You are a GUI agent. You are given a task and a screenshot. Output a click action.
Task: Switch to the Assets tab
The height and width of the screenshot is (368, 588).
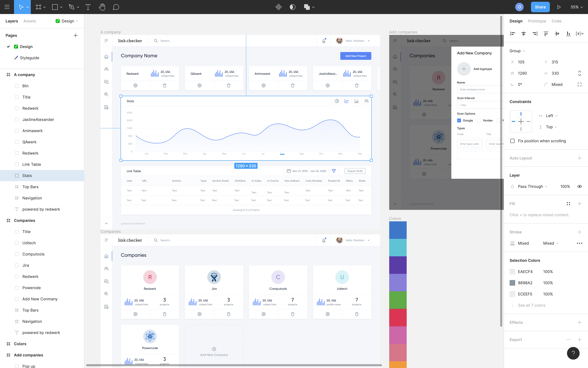click(29, 21)
